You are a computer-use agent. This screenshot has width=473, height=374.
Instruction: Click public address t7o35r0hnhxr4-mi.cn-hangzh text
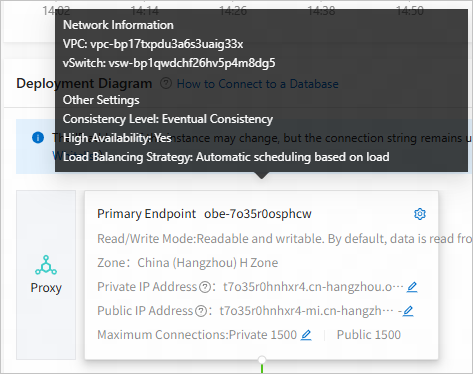306,311
